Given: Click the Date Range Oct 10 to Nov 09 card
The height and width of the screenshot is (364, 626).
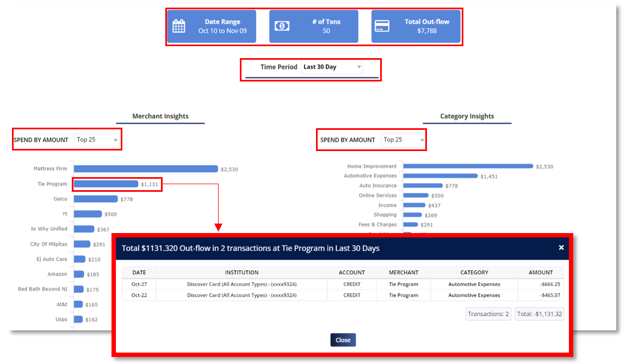Looking at the screenshot, I should point(212,26).
